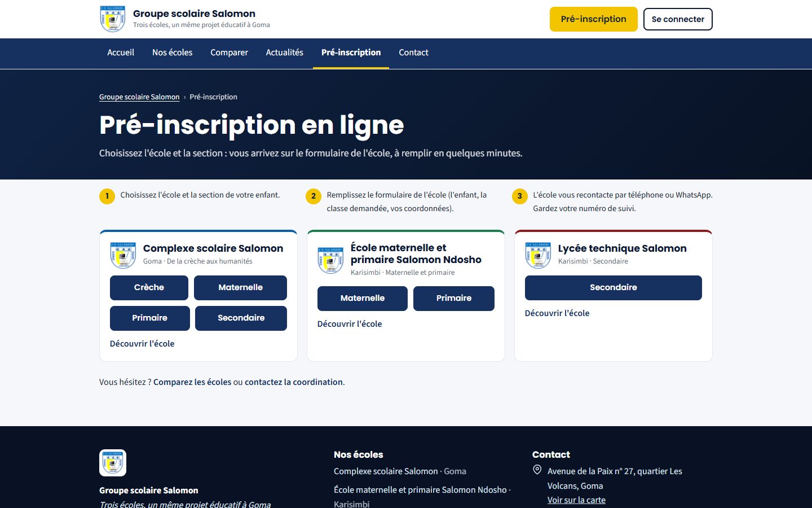Click the header title Groupe scolaire Salomon
This screenshot has width=812, height=508.
point(194,14)
